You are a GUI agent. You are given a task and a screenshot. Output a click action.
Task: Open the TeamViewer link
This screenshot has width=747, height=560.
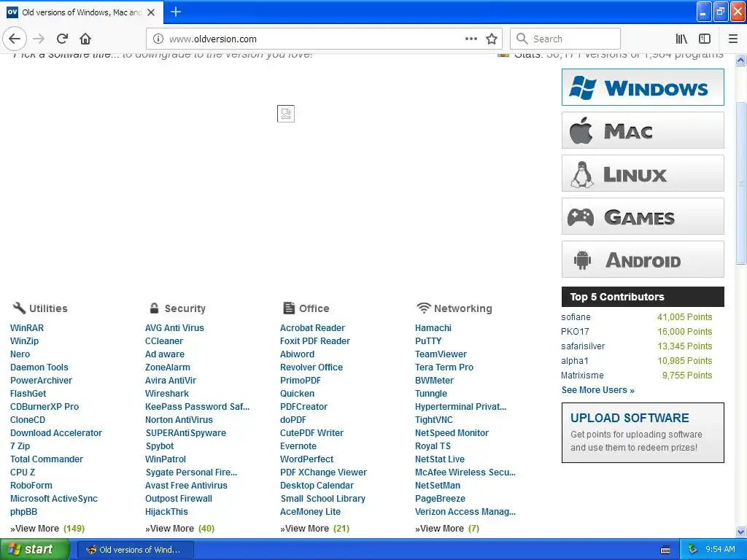441,354
